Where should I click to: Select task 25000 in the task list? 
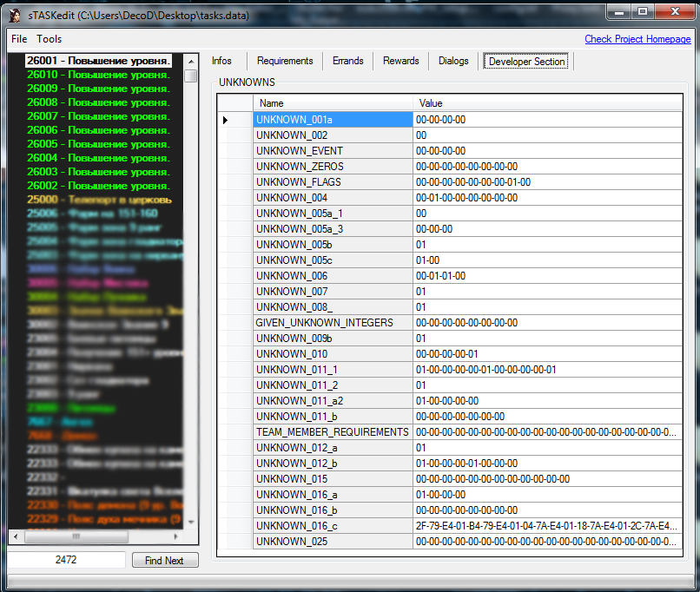tap(98, 200)
